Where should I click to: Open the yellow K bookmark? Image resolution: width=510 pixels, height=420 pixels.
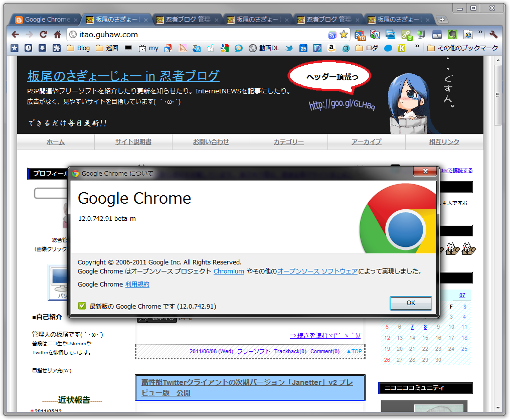402,48
